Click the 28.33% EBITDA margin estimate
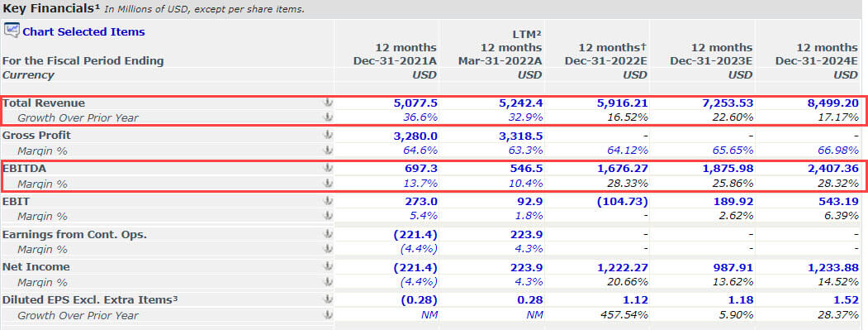The image size is (868, 330). pos(627,184)
